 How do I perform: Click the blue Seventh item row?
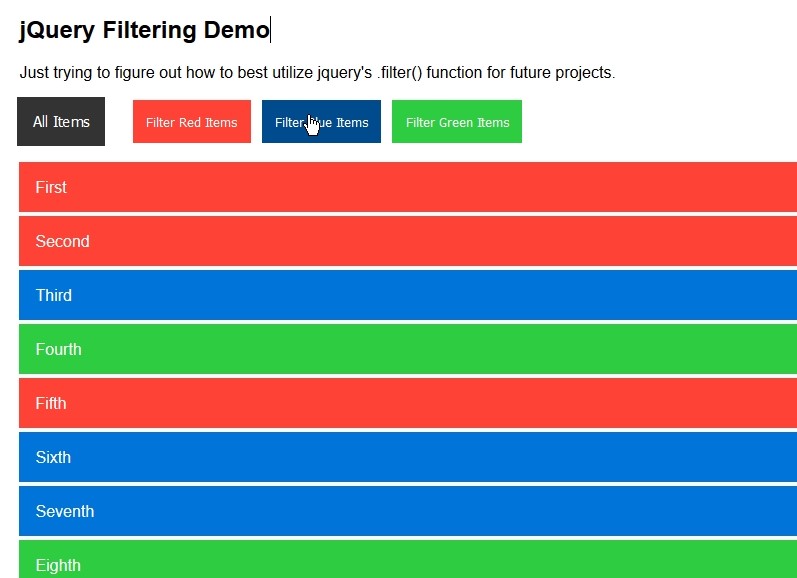coord(407,511)
